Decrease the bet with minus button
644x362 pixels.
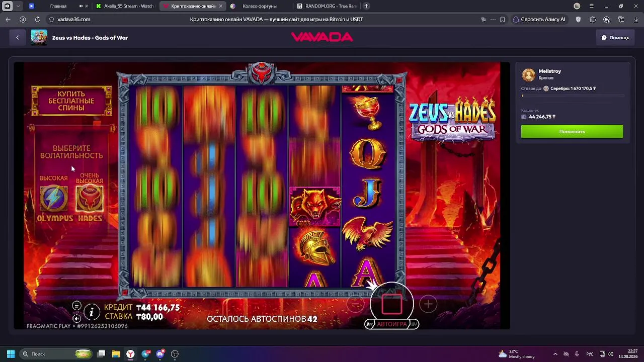tap(356, 304)
